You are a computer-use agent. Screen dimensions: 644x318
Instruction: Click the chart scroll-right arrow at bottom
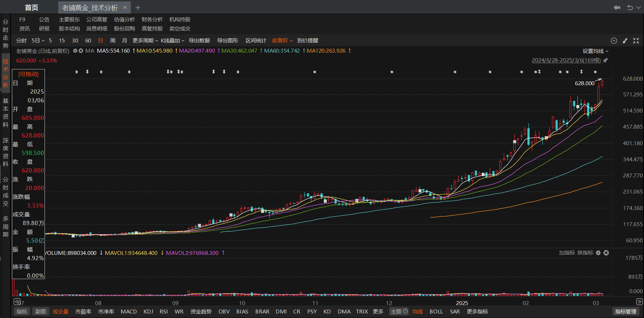(x=639, y=302)
